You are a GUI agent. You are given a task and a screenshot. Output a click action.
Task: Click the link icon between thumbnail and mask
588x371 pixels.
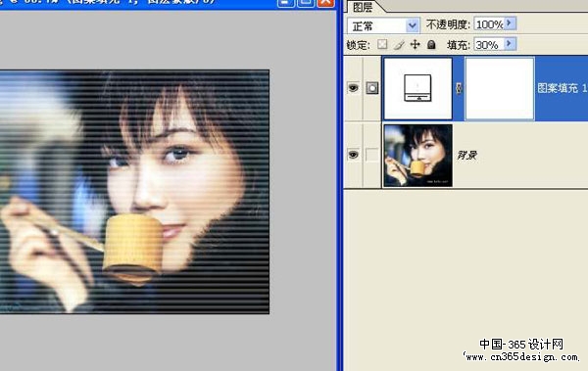(459, 88)
